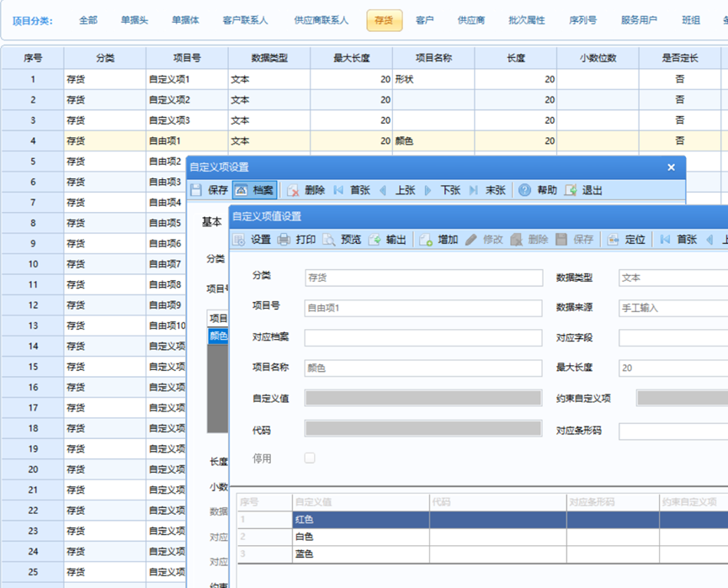Click 定位 locate icon
This screenshot has width=728, height=588.
[613, 240]
